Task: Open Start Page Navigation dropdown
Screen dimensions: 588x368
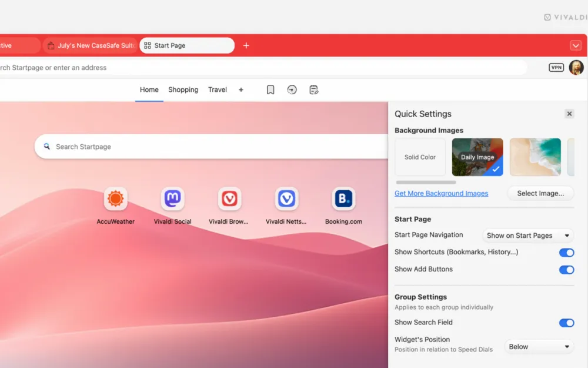Action: (x=528, y=236)
